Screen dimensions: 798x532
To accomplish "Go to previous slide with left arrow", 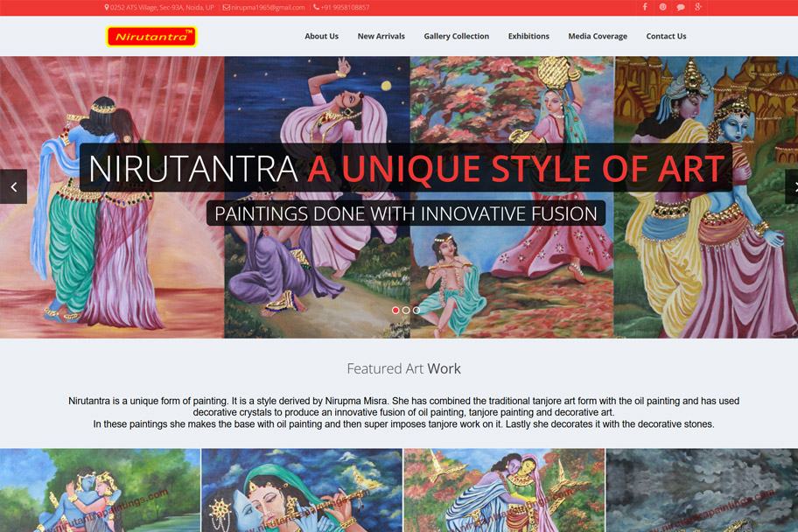I will click(13, 186).
